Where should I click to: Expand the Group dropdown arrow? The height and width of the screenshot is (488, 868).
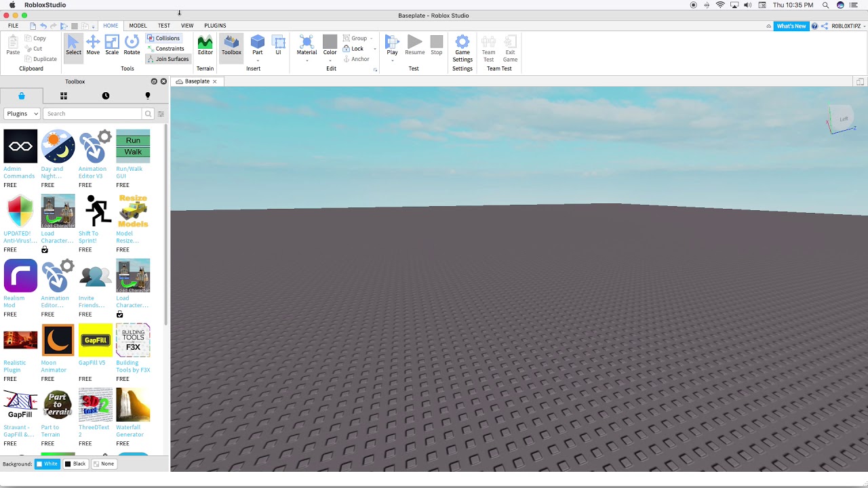(x=371, y=39)
